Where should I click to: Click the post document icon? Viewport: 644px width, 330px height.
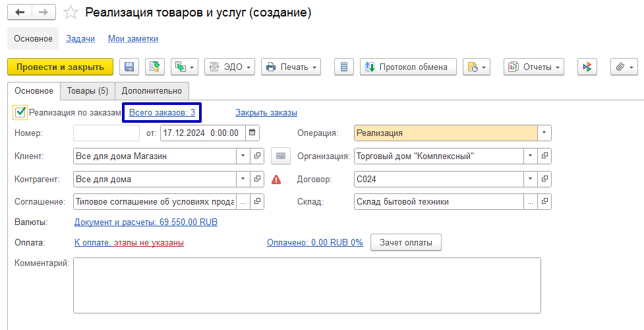point(155,67)
